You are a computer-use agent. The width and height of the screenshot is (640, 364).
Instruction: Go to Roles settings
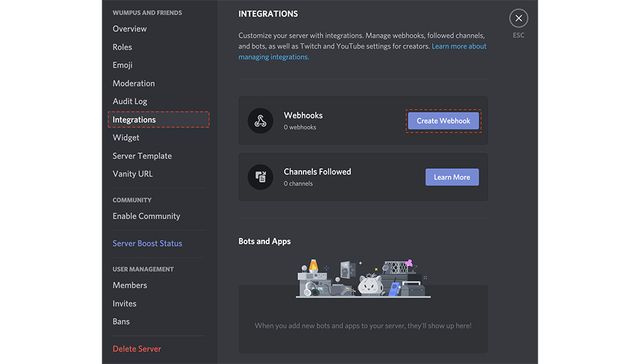[x=122, y=47]
